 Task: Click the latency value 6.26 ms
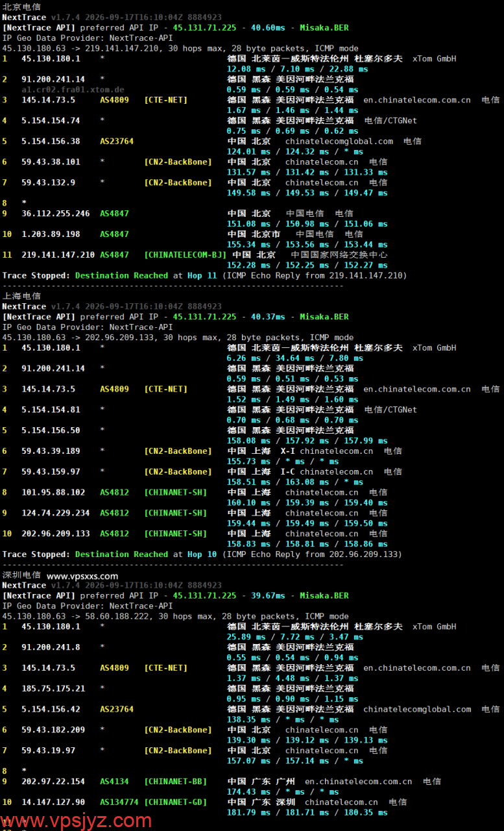click(x=243, y=358)
